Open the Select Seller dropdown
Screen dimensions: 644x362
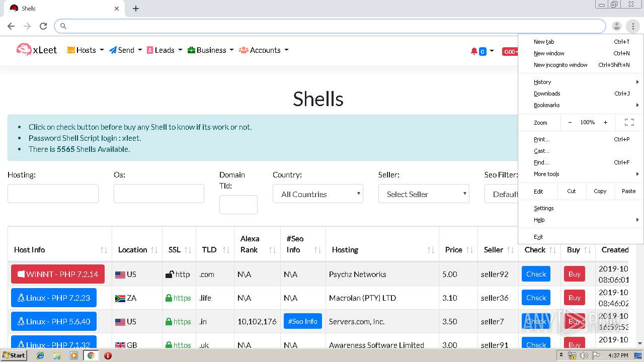click(424, 194)
